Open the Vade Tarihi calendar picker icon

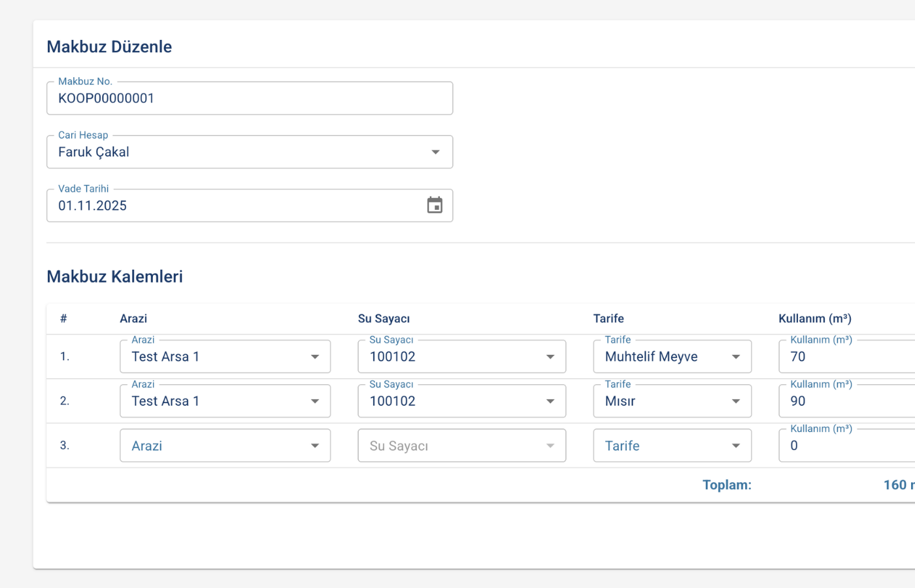tap(435, 205)
